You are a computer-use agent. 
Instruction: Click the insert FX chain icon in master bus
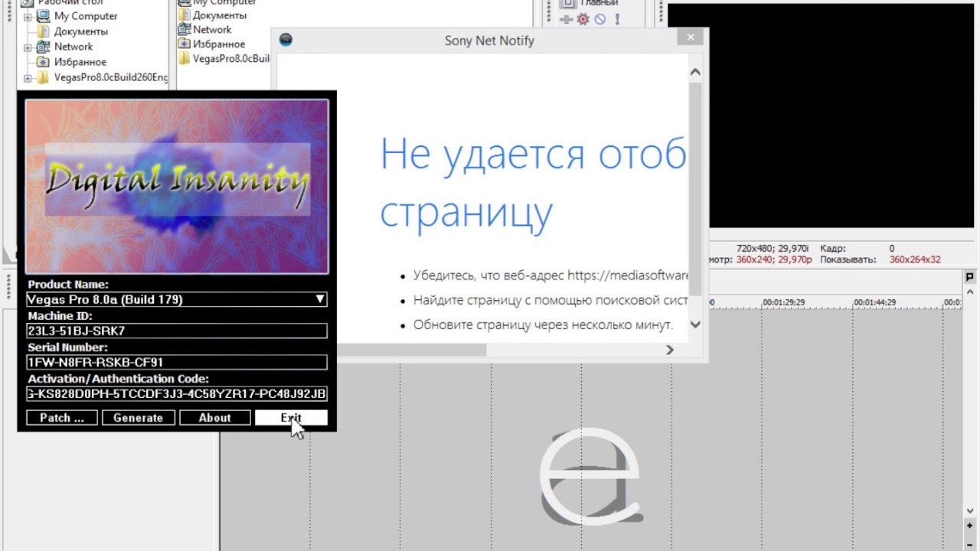pos(567,19)
